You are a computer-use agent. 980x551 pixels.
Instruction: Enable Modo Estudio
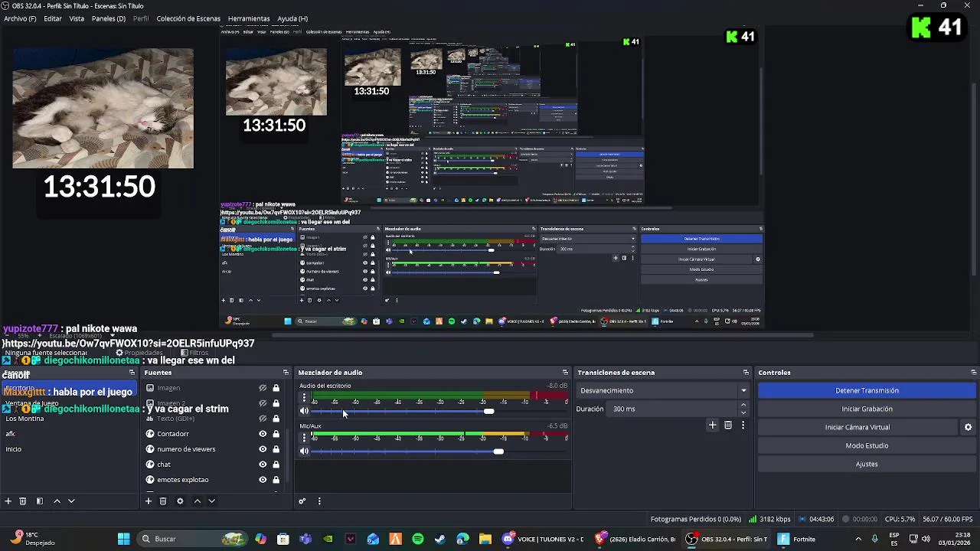(867, 445)
